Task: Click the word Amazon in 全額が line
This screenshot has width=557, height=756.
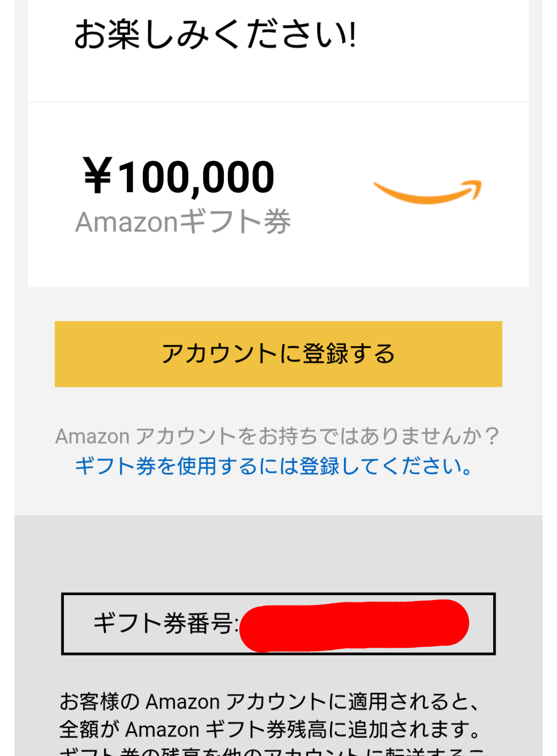Action: (162, 730)
